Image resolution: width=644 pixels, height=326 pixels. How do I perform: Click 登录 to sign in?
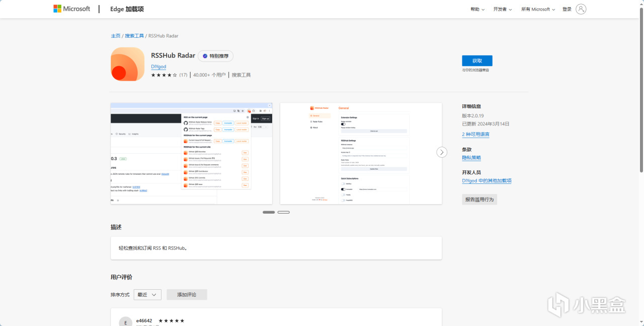(567, 10)
